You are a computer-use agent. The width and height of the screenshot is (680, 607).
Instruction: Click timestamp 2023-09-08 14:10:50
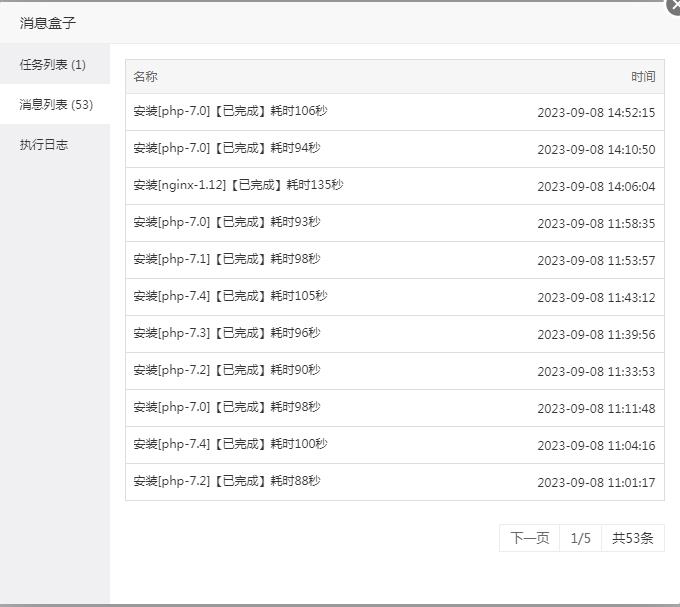tap(596, 150)
